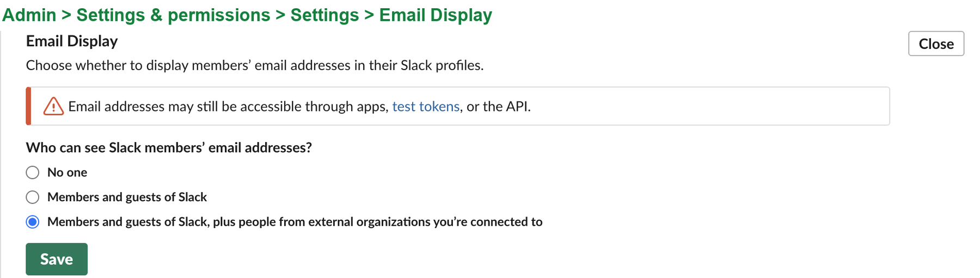Click the breadcrumb title "Admin > Settings & permissions"
Image resolution: width=980 pixels, height=278 pixels.
click(x=136, y=15)
